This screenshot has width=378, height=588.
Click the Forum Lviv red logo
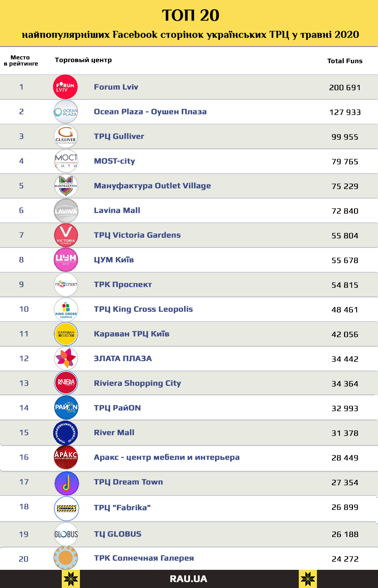(65, 87)
